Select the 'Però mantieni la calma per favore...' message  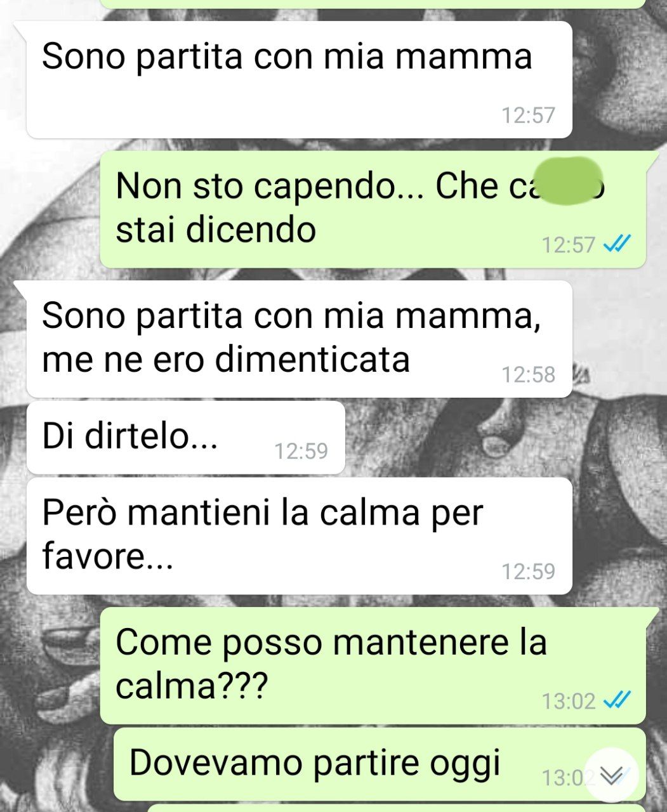299,536
